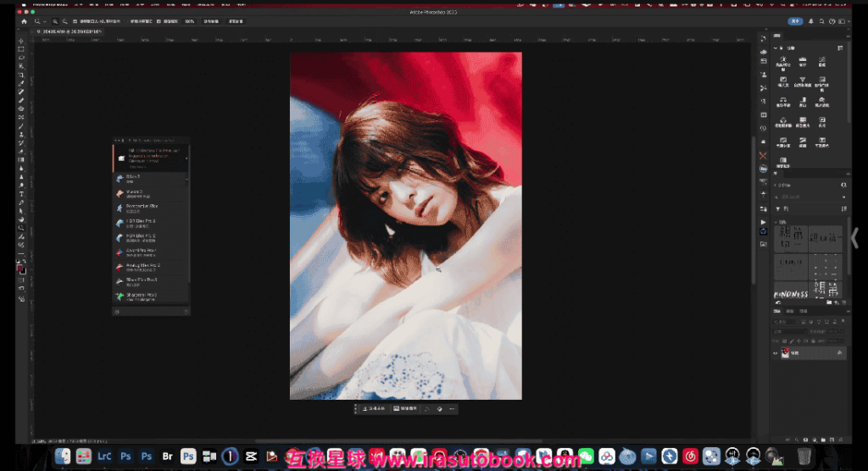868x471 pixels.
Task: Click 选择主体 in contextual task bar
Action: [374, 408]
